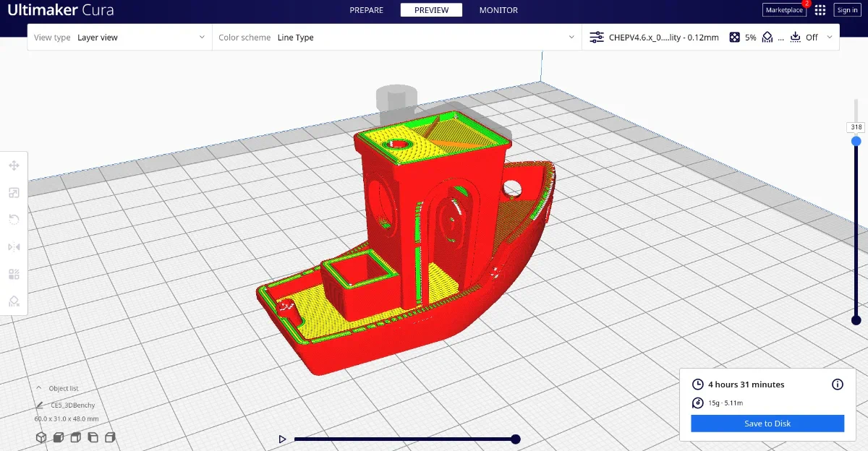The height and width of the screenshot is (451, 868).
Task: Open the View type dropdown
Action: pos(120,38)
